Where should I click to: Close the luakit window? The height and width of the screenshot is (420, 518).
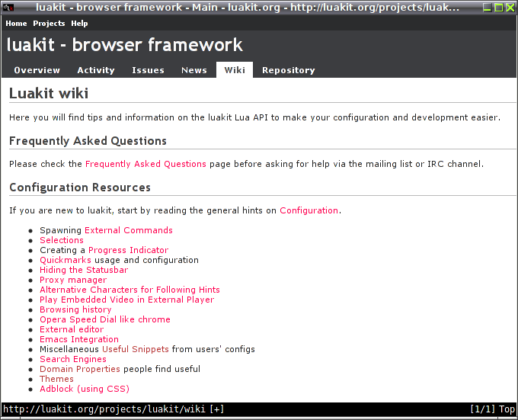click(x=510, y=8)
